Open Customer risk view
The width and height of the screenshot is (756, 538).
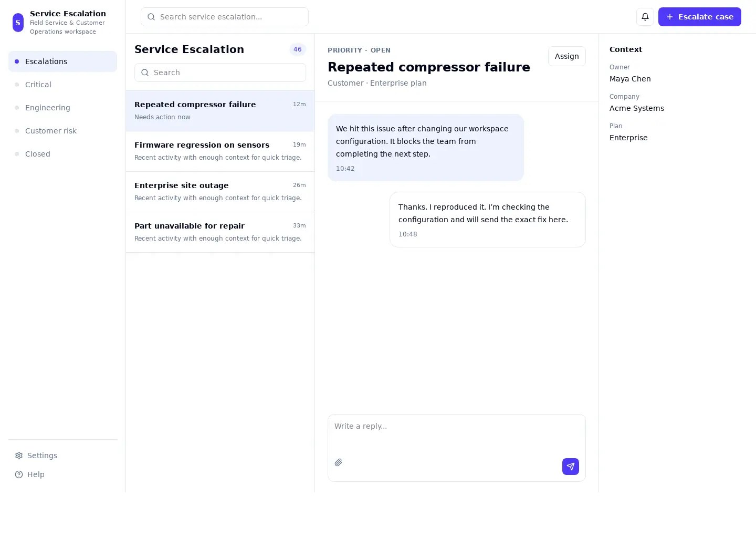(62, 131)
